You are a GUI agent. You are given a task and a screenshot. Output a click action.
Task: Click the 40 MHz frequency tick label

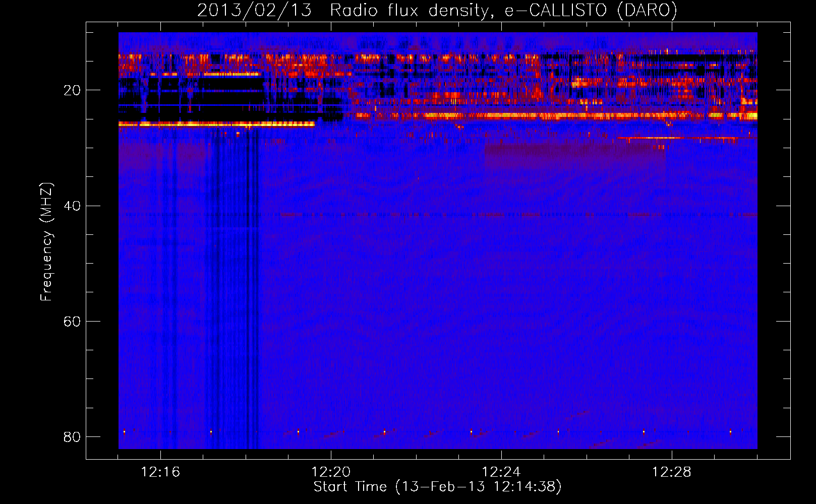(x=72, y=206)
